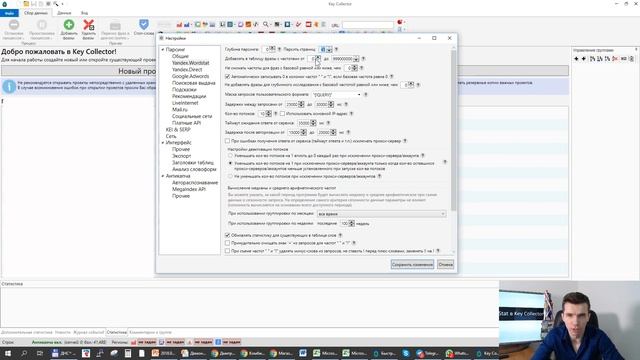Select 'Экспорт' in settings tree
640x360 pixels.
(x=182, y=156)
